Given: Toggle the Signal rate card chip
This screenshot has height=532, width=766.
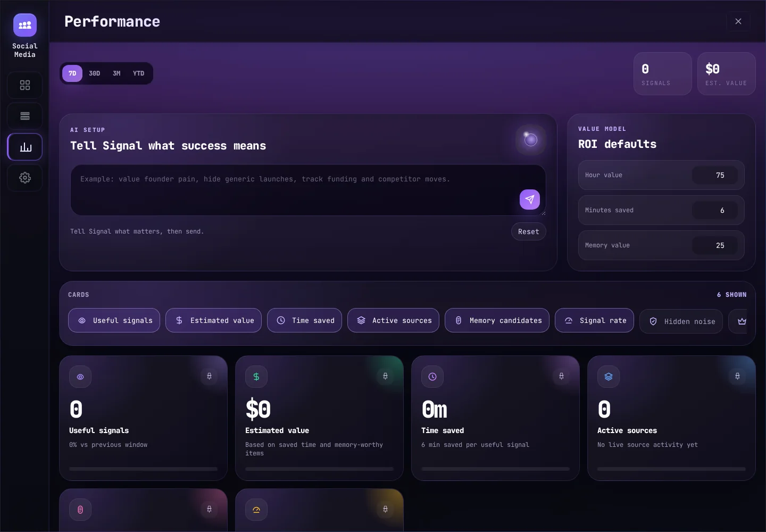Looking at the screenshot, I should tap(594, 320).
